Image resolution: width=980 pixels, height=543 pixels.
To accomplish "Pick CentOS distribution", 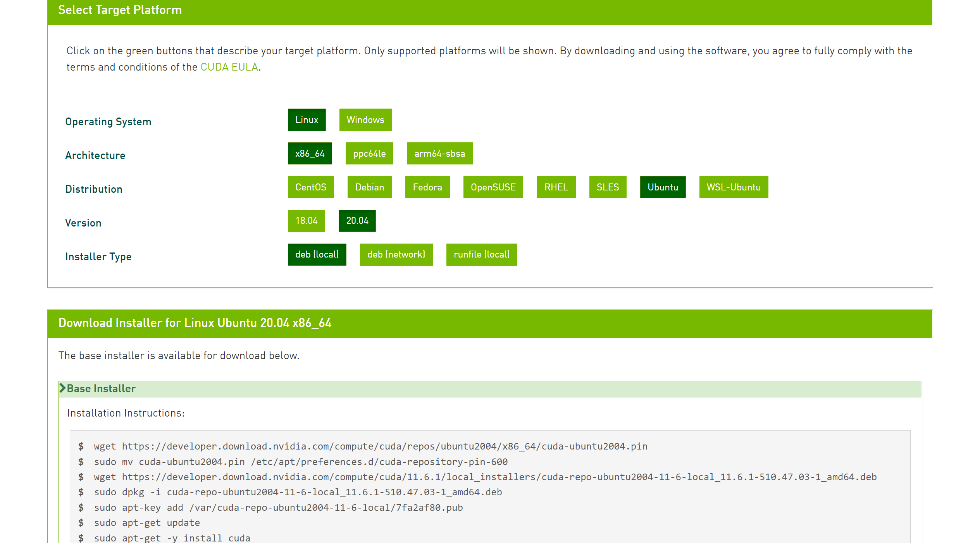I will 311,187.
